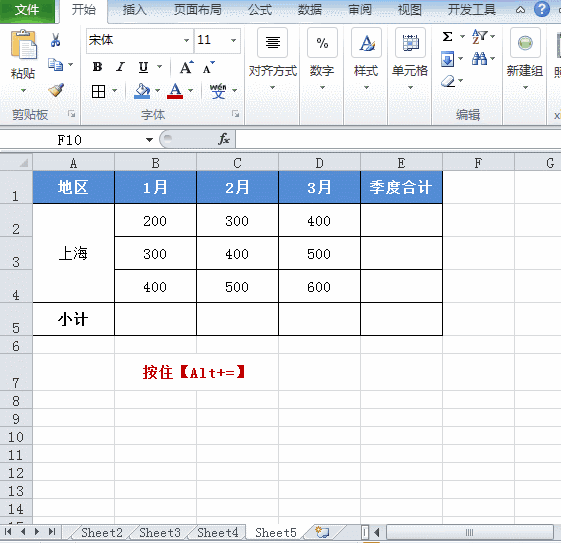Click the Sort & Filter icon
This screenshot has width=561, height=543.
(x=479, y=36)
